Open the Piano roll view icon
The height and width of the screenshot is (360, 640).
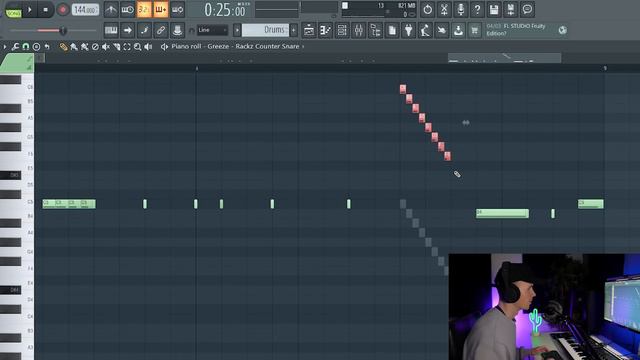point(325,30)
